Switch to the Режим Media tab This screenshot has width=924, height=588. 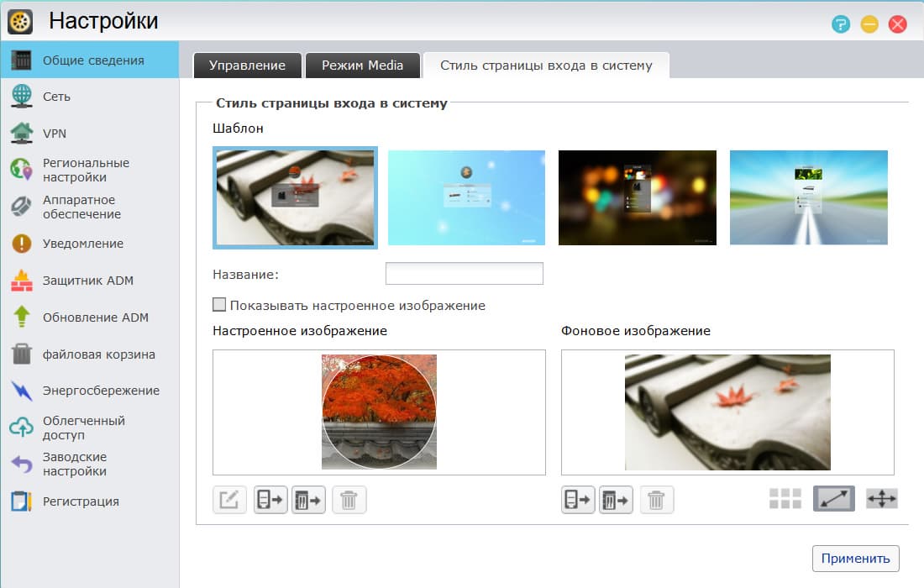click(x=363, y=64)
